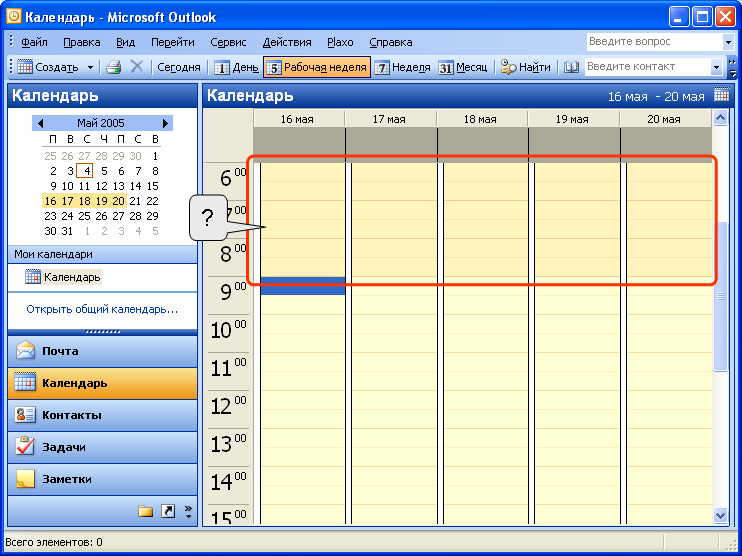Click the scrollbar down arrow
This screenshot has width=742, height=556.
coord(720,515)
